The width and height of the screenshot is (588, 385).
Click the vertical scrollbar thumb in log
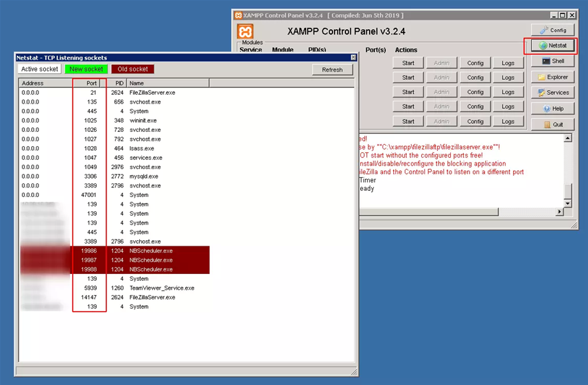[568, 190]
